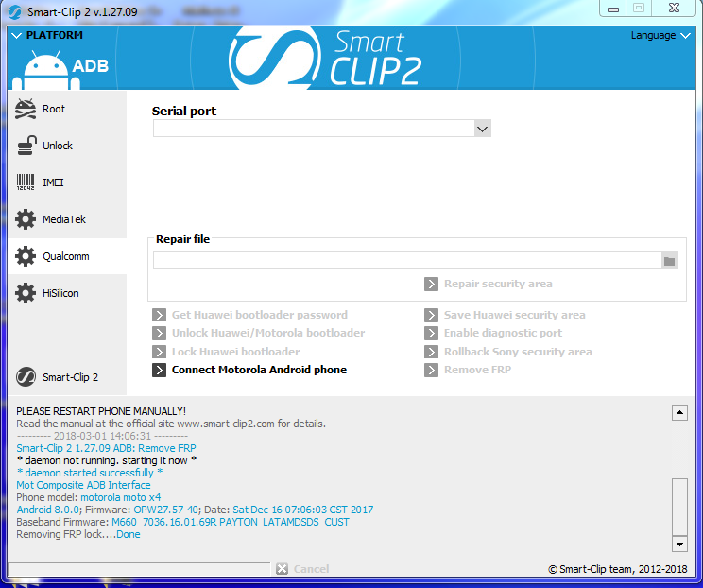Viewport: 703px width, 588px height.
Task: Open the Serial port dropdown arrow
Action: (x=483, y=129)
